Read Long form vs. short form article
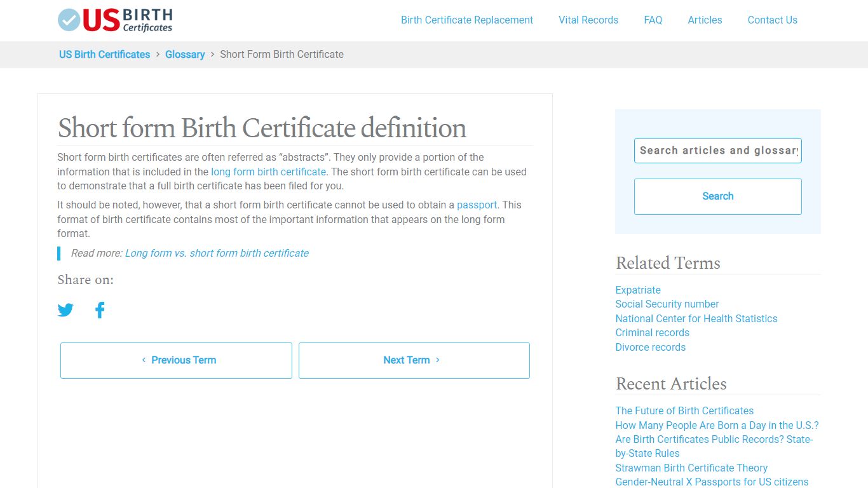 tap(217, 253)
